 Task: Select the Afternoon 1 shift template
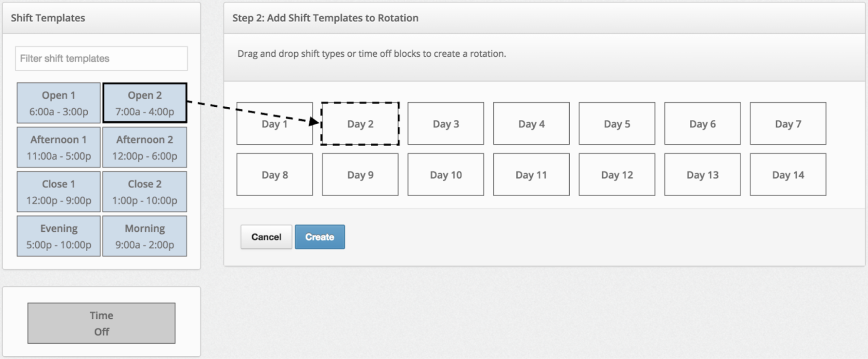coord(58,147)
